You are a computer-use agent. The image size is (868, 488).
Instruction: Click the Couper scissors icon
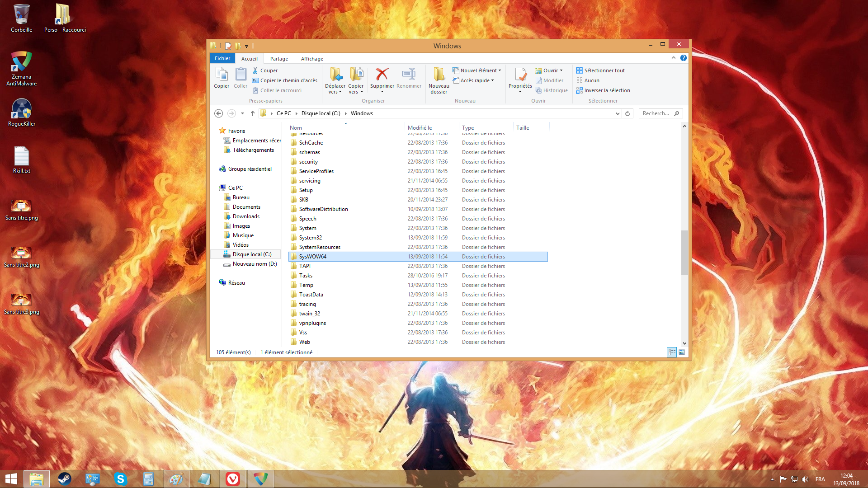pos(255,70)
